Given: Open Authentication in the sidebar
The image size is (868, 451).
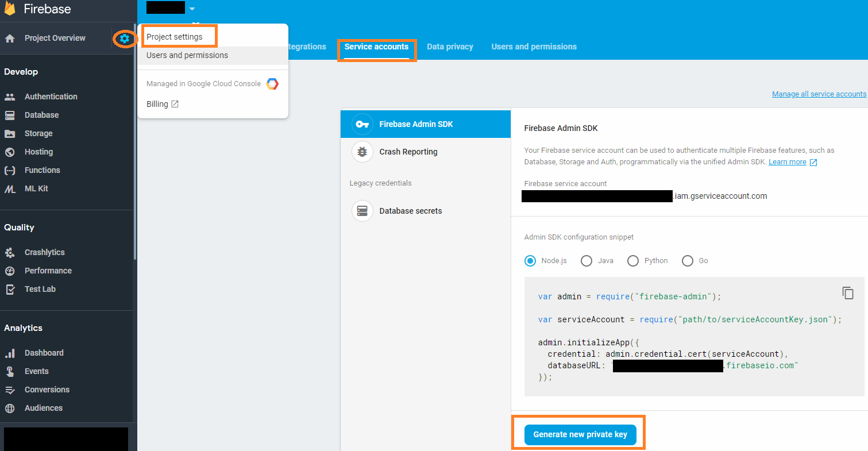Looking at the screenshot, I should pyautogui.click(x=51, y=97).
